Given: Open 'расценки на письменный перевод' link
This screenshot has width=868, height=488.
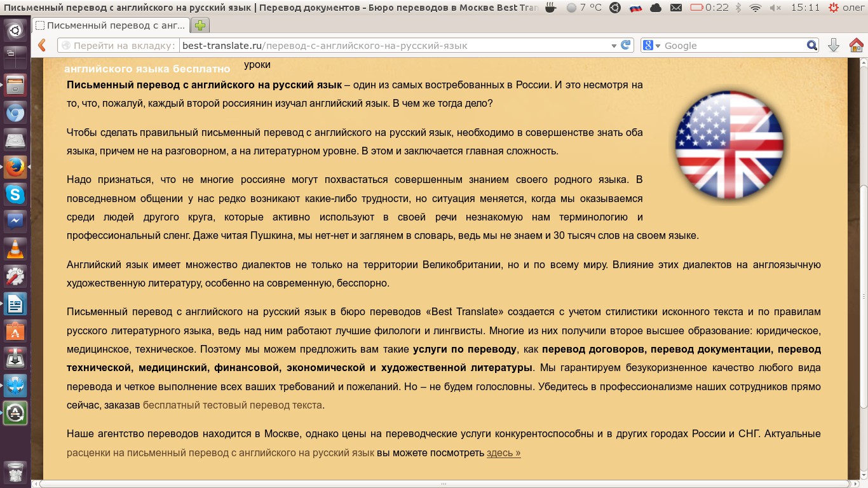Looking at the screenshot, I should click(220, 453).
